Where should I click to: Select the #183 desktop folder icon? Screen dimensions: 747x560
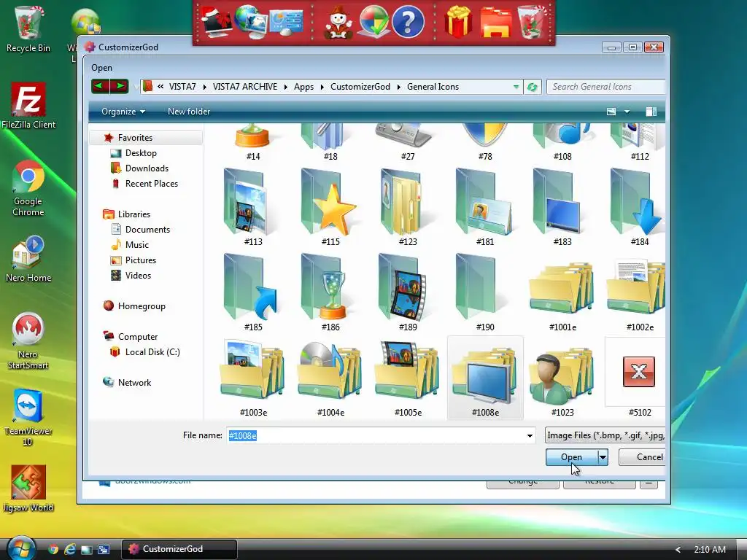pyautogui.click(x=558, y=202)
